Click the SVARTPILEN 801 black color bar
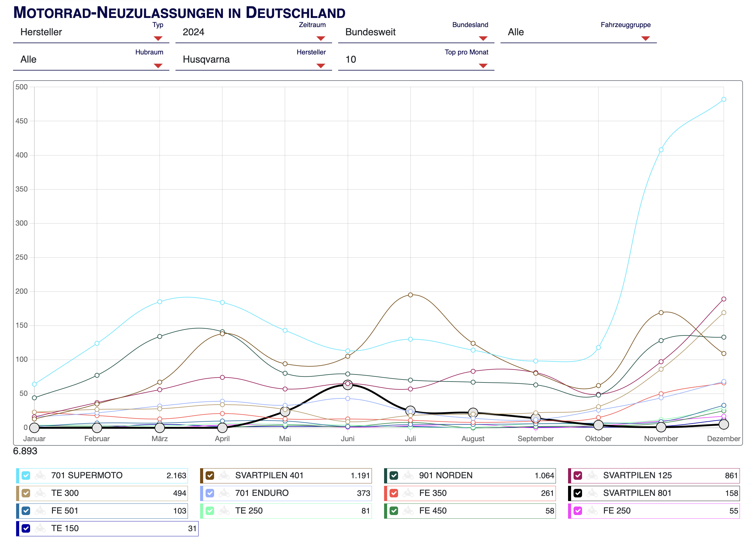 tap(570, 493)
